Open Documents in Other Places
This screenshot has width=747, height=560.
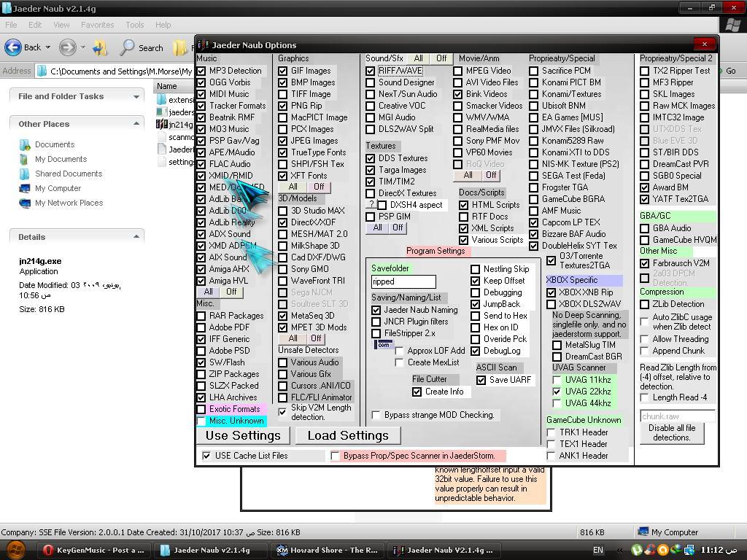(54, 144)
